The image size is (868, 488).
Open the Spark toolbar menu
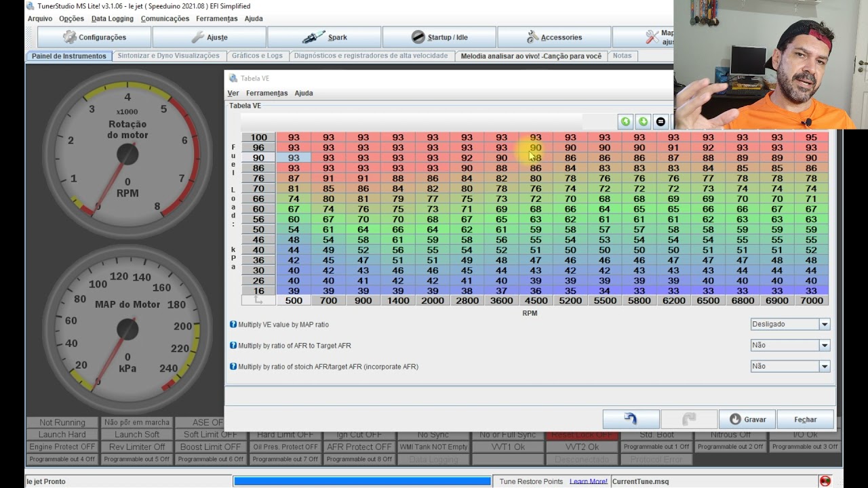click(x=324, y=37)
